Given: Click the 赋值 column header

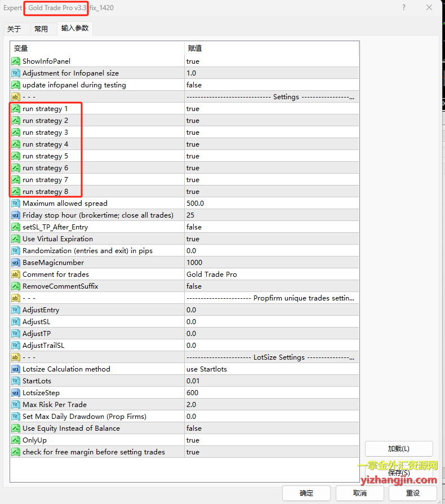Looking at the screenshot, I should tap(272, 48).
